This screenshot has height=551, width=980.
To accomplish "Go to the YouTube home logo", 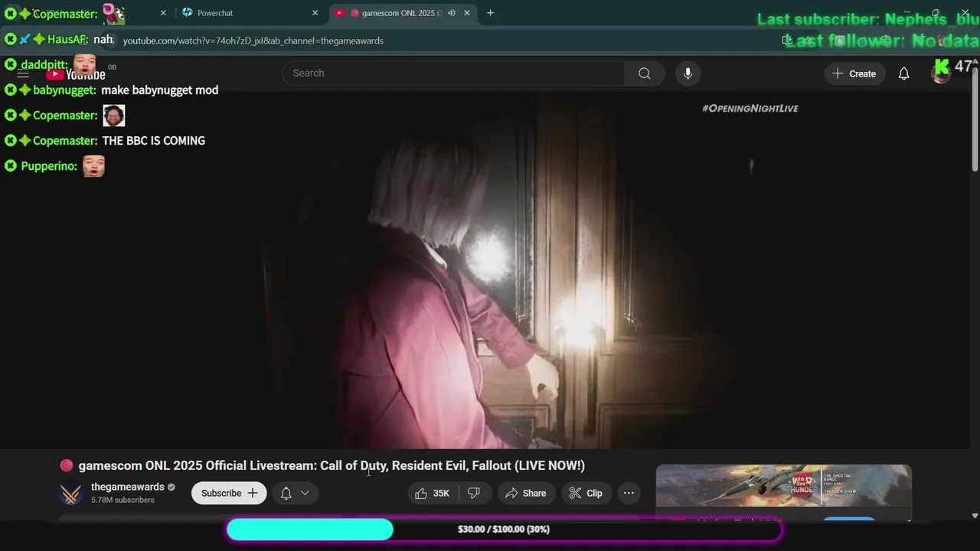I will point(76,74).
